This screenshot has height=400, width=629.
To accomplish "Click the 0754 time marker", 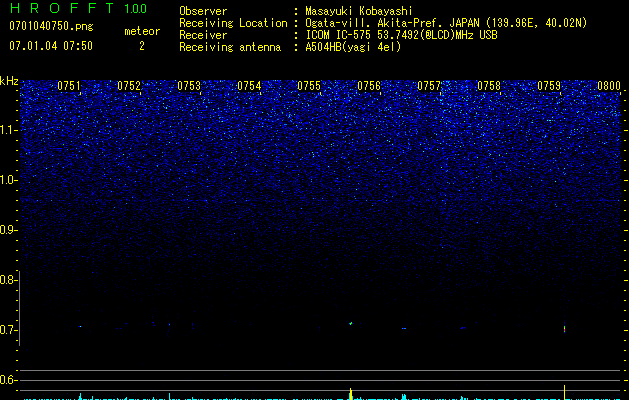I will [249, 86].
